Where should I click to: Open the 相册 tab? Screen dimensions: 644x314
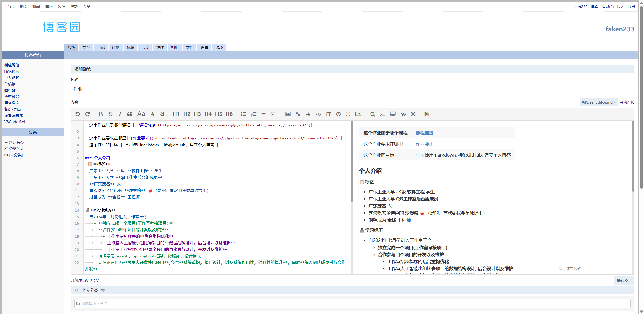[x=175, y=47]
